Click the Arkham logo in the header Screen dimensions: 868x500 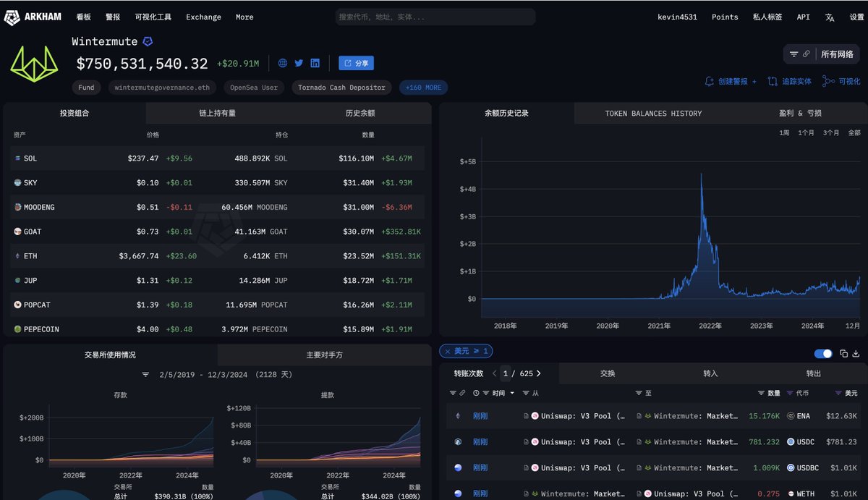[34, 17]
